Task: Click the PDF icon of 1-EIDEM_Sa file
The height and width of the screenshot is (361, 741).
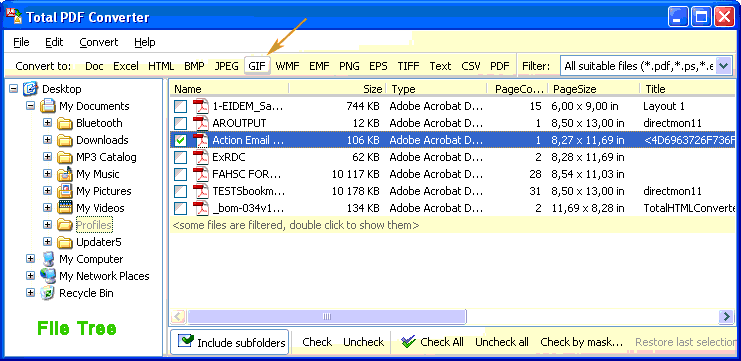Action: [201, 106]
